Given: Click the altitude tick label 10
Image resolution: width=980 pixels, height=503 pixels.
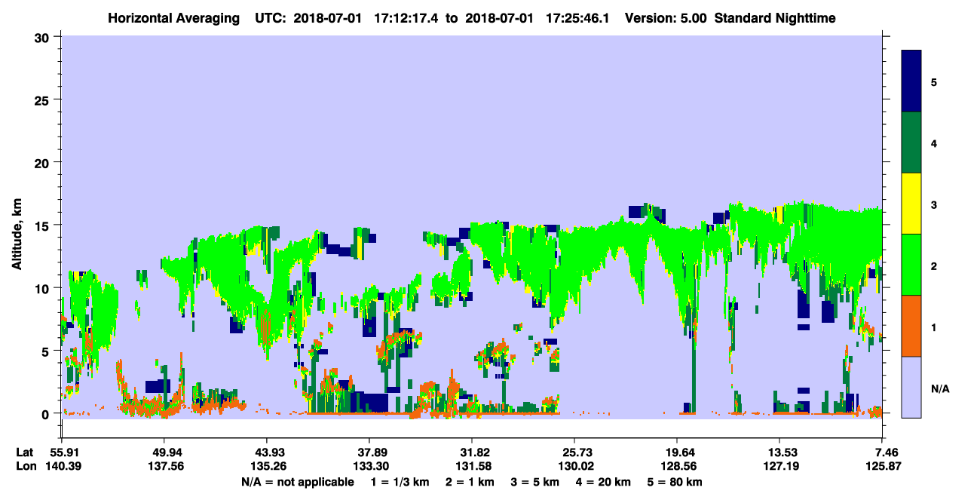Looking at the screenshot, I should (44, 288).
